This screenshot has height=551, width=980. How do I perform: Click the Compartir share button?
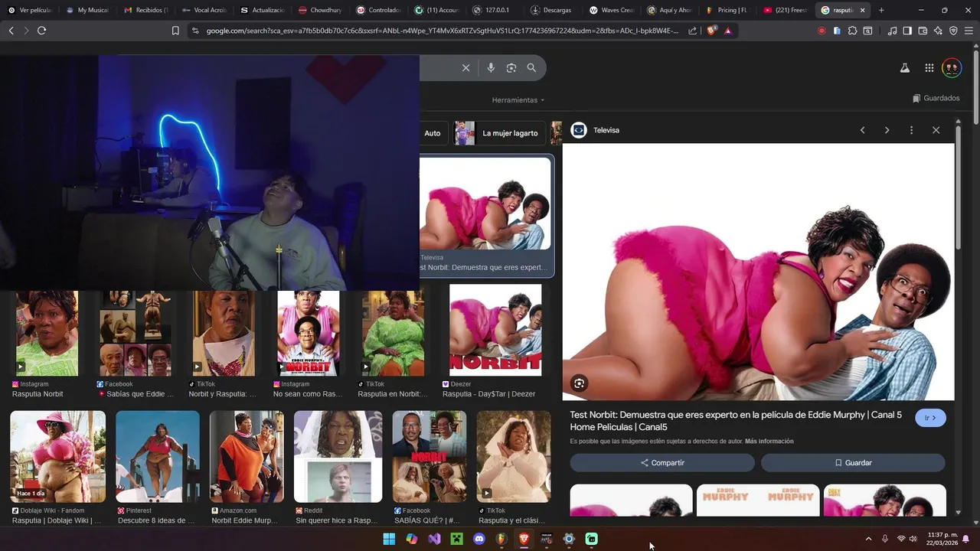pos(662,463)
